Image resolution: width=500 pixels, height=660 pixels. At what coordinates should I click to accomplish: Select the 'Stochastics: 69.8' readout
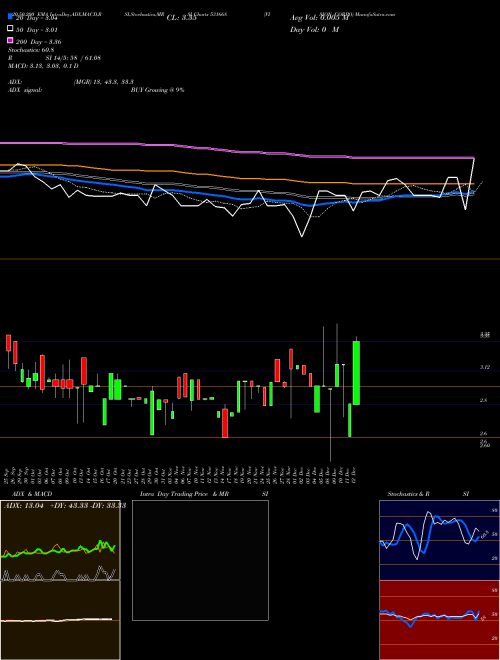tap(31, 50)
